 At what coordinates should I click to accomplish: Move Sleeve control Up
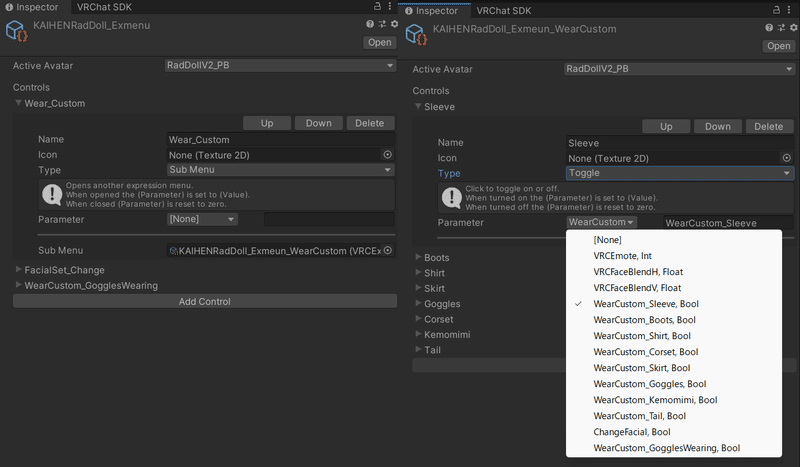pyautogui.click(x=666, y=127)
